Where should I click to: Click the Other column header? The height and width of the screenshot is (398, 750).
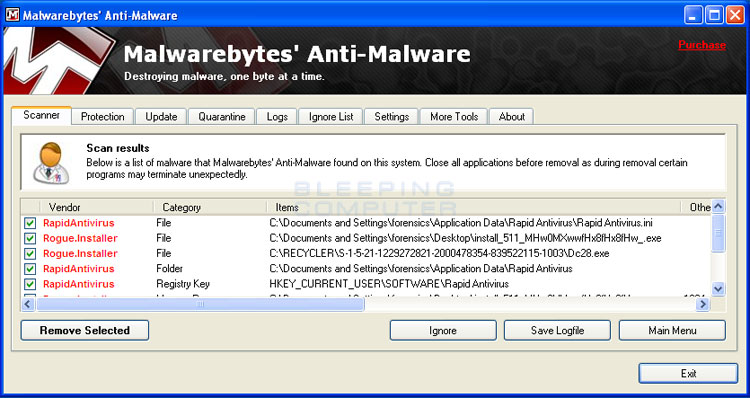click(696, 207)
